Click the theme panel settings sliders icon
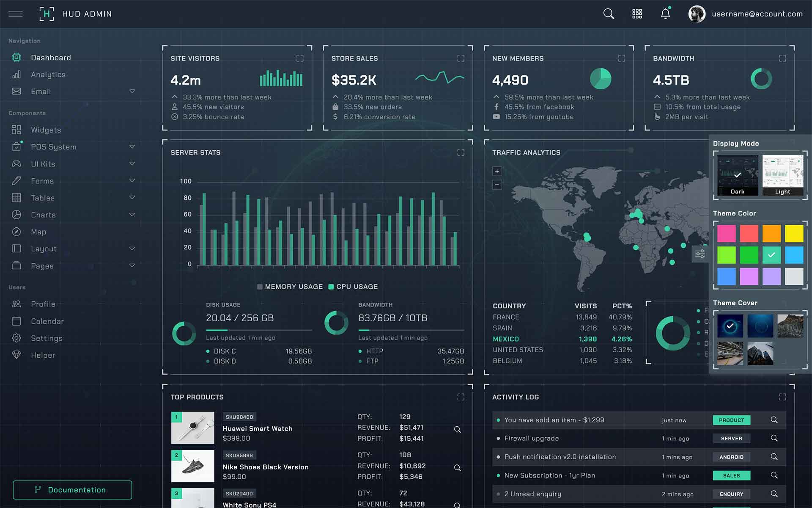 pos(700,254)
